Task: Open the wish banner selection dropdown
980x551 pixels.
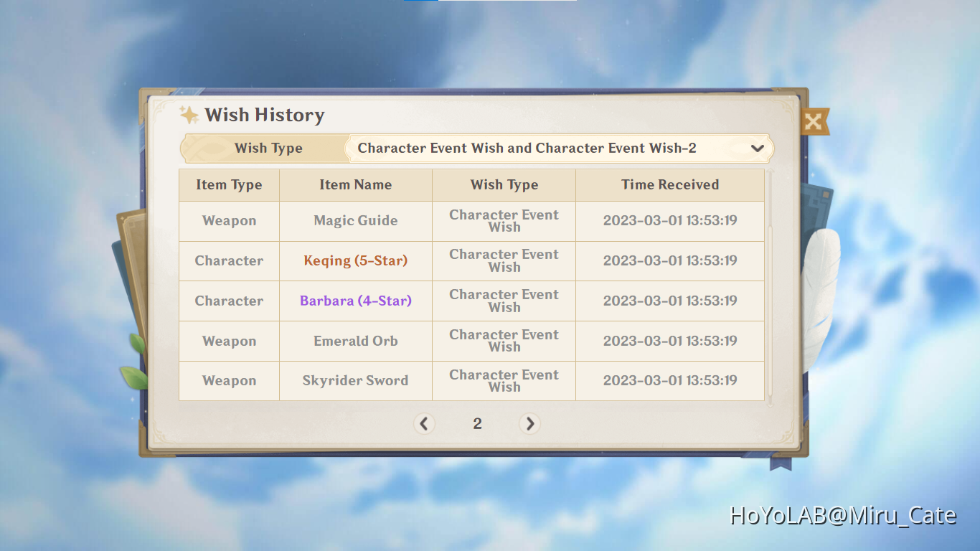Action: pyautogui.click(x=559, y=149)
